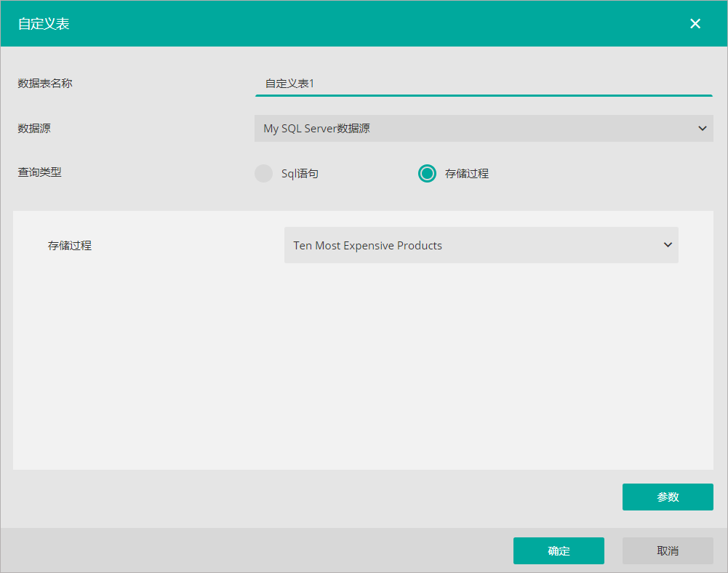Click the chevron arrow of 数据源 dropdown
The width and height of the screenshot is (728, 573).
[703, 129]
